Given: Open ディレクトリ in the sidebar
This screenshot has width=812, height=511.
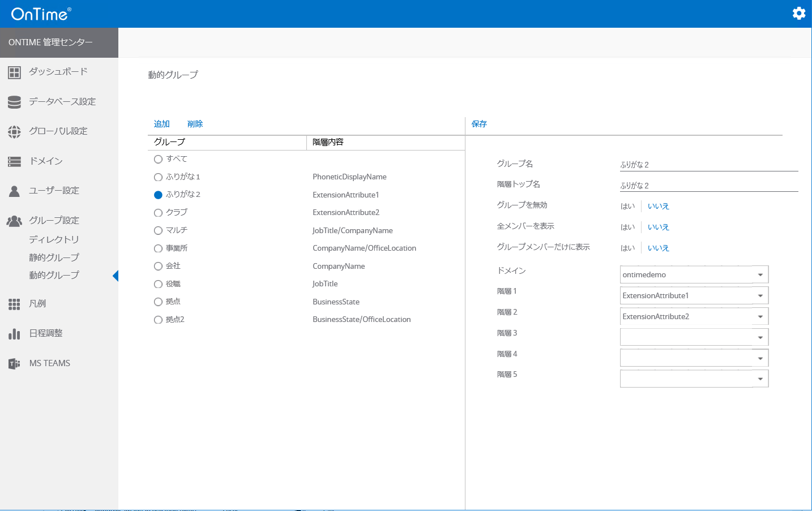Looking at the screenshot, I should (x=54, y=240).
